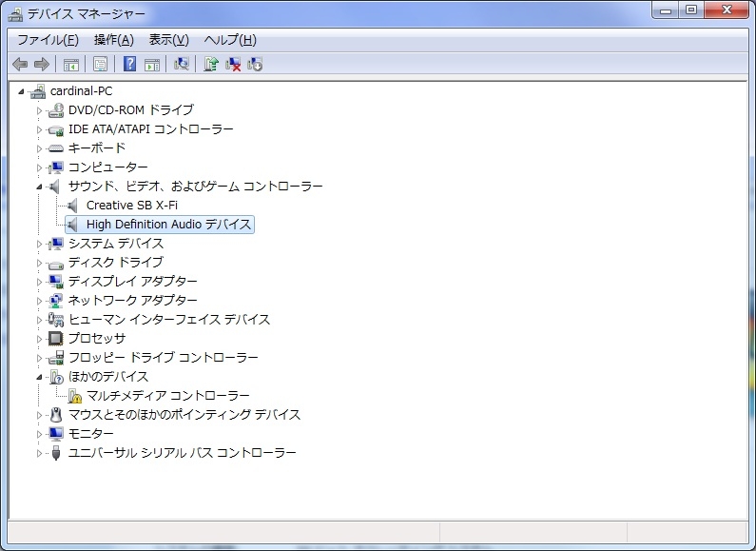
Task: Open the ヘルプ(H) menu
Action: 230,40
